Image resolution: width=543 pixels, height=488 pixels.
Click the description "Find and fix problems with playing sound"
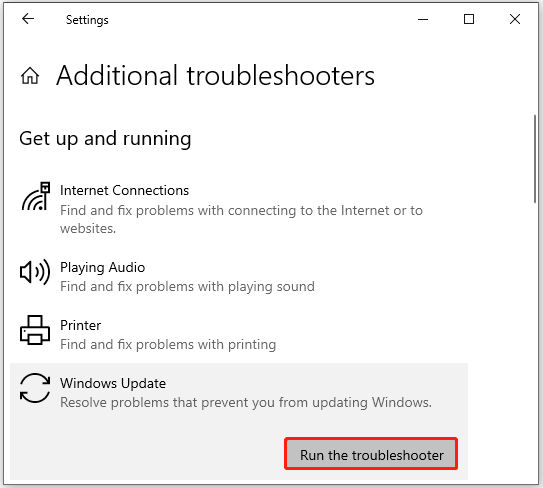(187, 287)
